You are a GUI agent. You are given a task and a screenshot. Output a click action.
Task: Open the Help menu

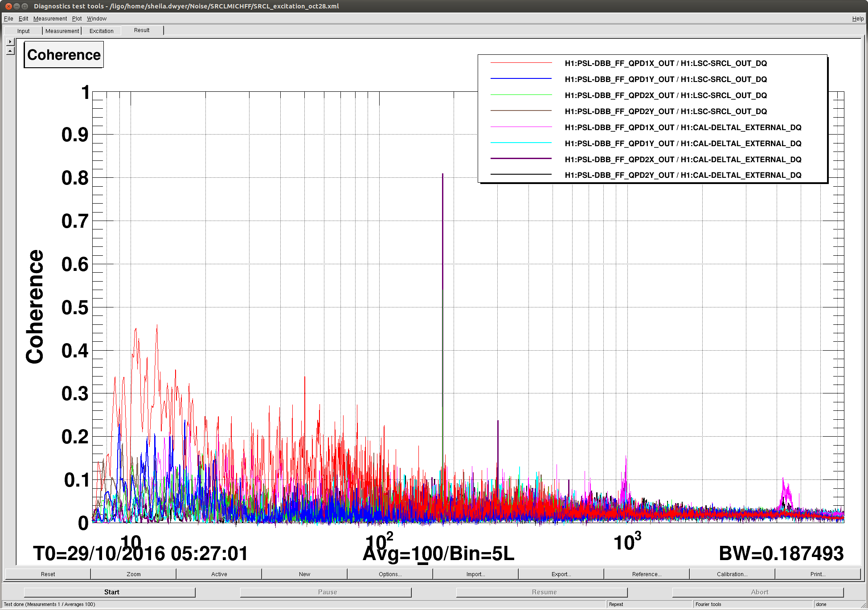coord(858,18)
